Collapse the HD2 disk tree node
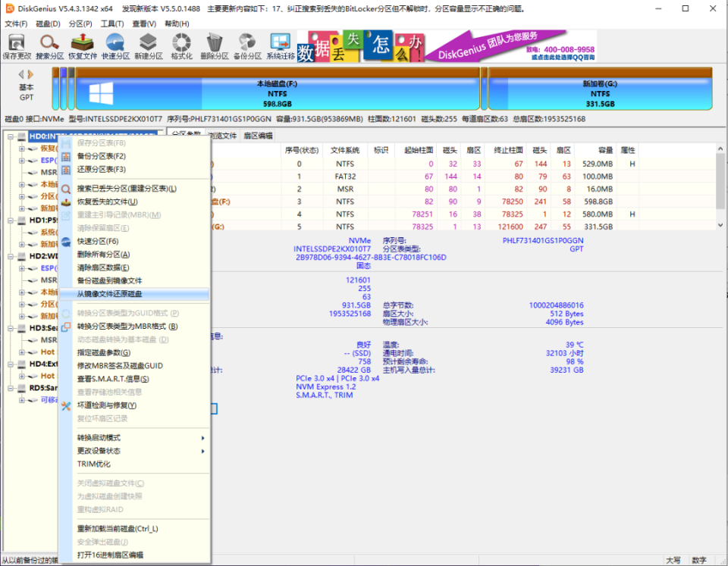 (10, 256)
